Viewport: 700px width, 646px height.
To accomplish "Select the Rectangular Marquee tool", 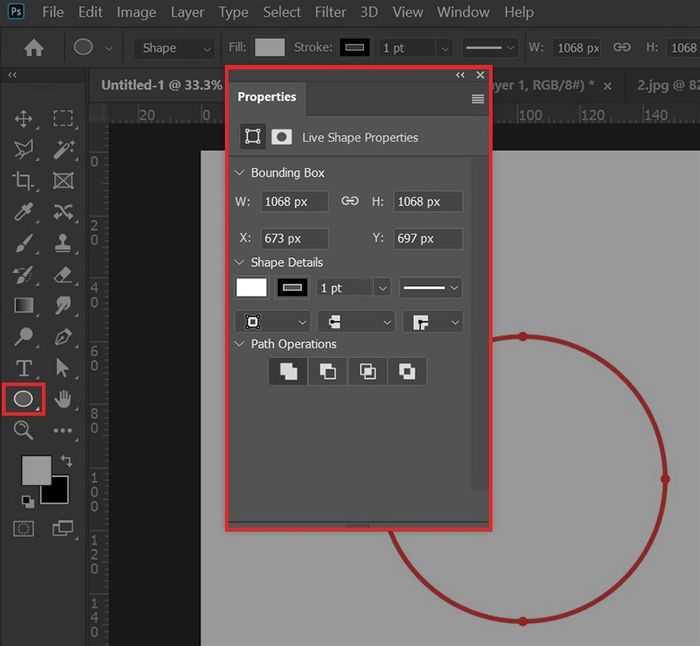I will point(63,119).
